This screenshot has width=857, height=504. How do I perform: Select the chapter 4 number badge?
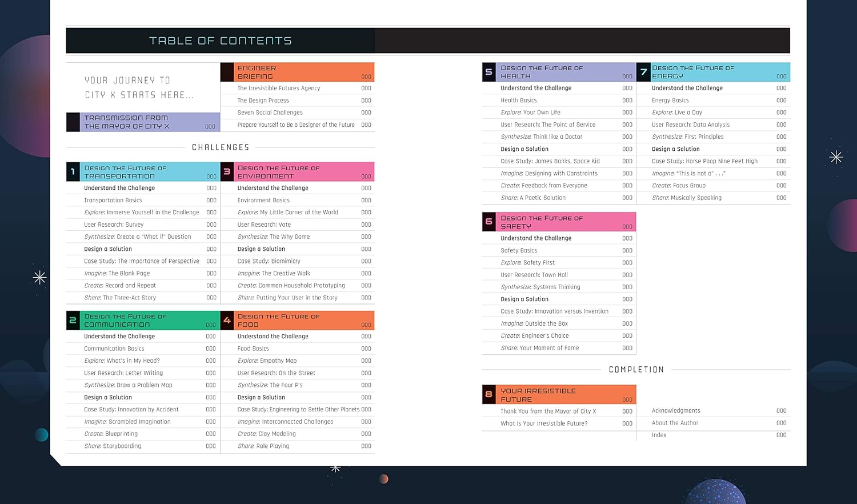click(227, 321)
